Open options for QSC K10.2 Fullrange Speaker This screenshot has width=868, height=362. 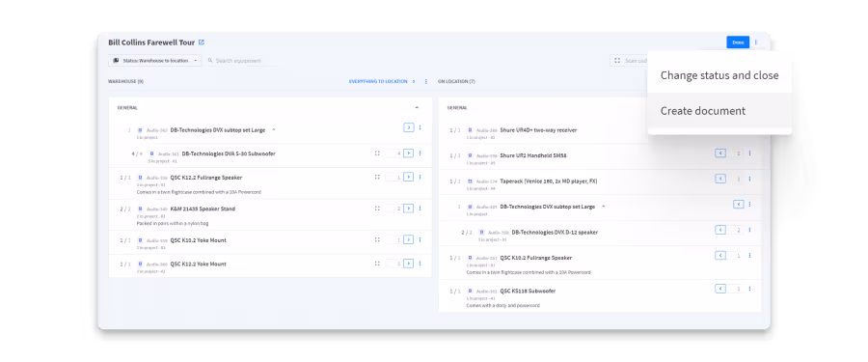coord(750,256)
